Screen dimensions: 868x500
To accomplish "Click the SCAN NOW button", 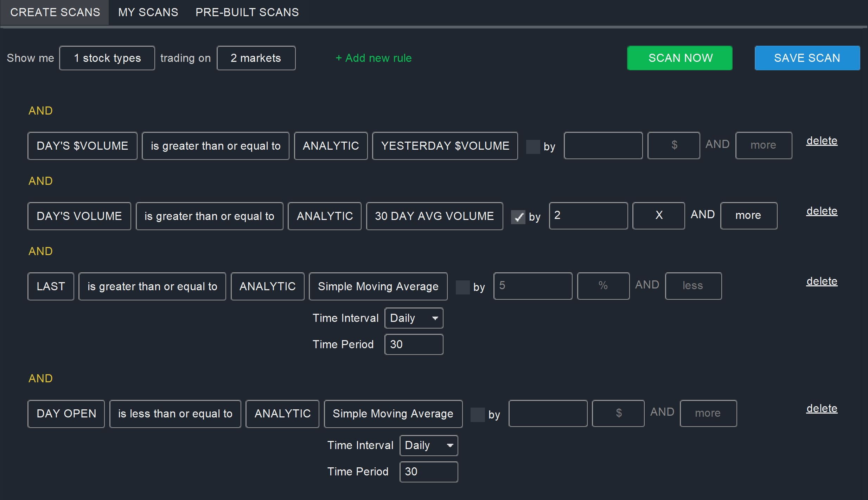I will coord(679,58).
